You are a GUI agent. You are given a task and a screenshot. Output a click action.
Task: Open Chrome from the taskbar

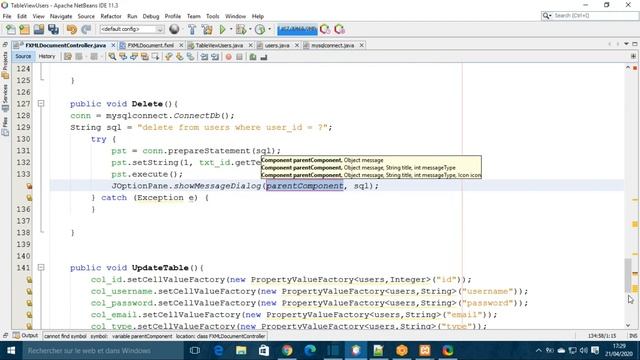point(287,351)
